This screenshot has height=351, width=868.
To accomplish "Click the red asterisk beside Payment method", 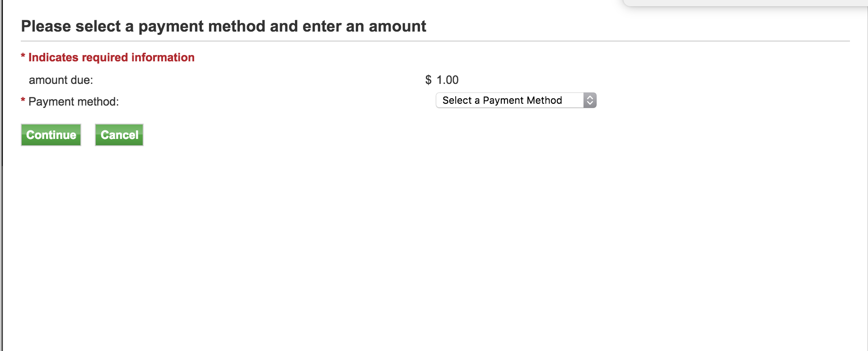I will 23,101.
